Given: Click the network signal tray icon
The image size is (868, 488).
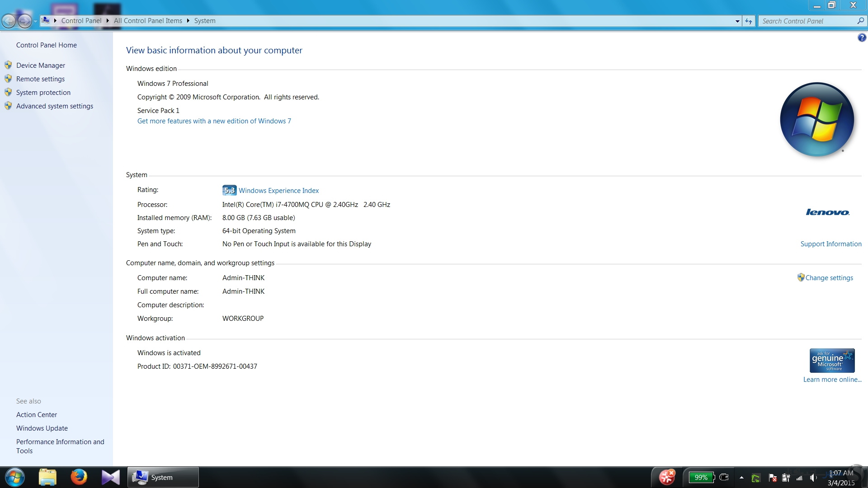Looking at the screenshot, I should tap(799, 478).
